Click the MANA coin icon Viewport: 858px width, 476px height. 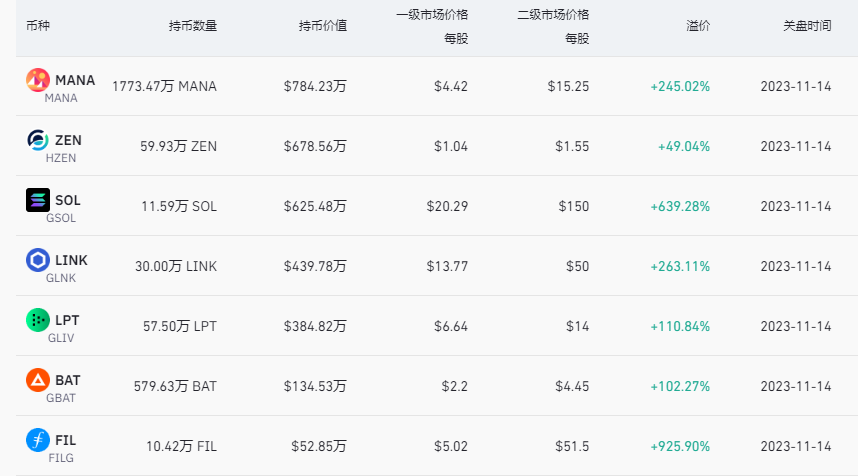point(37,80)
